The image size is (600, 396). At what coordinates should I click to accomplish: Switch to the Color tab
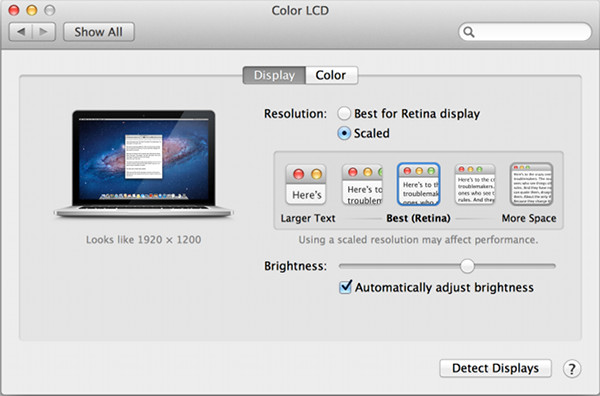pos(331,75)
